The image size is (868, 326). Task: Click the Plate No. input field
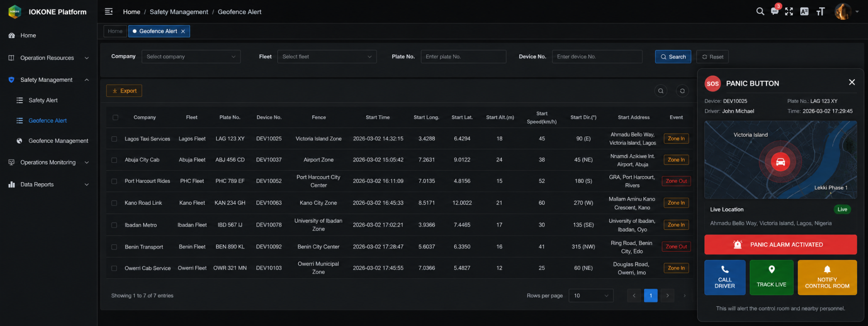pyautogui.click(x=463, y=57)
